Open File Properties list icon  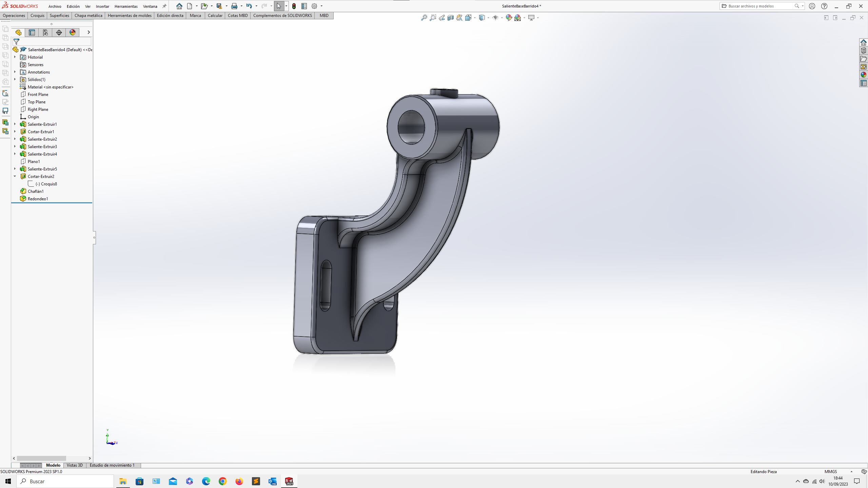[x=304, y=6]
